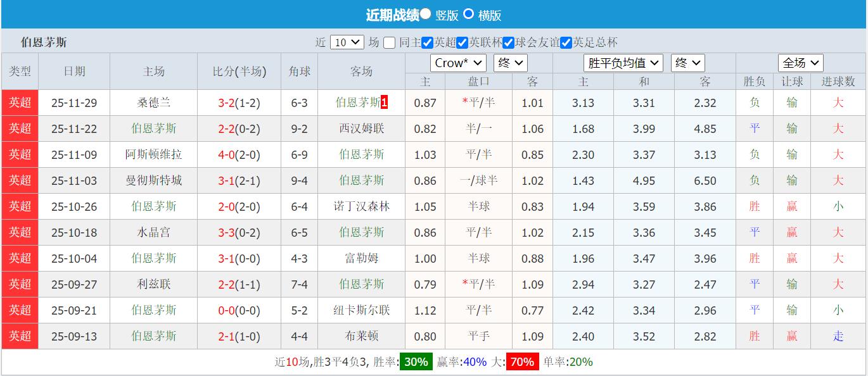The width and height of the screenshot is (868, 376).
Task: Disable the 英足总杯 checkbox
Action: tap(565, 42)
